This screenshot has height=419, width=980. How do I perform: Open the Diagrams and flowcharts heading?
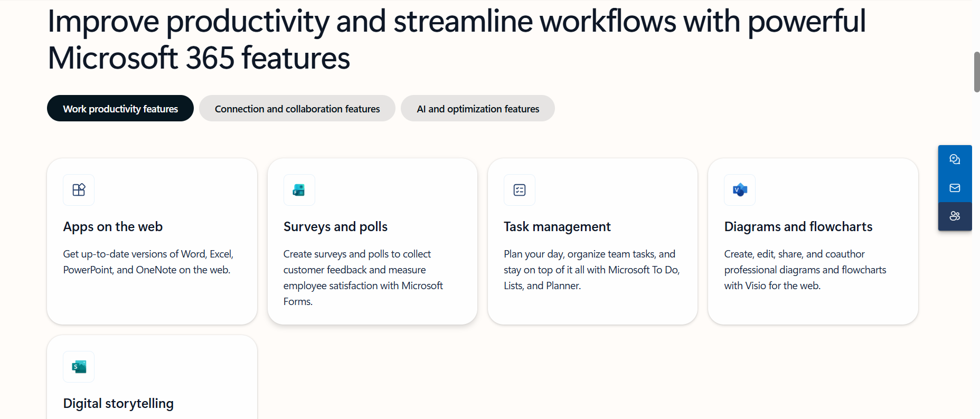point(798,226)
